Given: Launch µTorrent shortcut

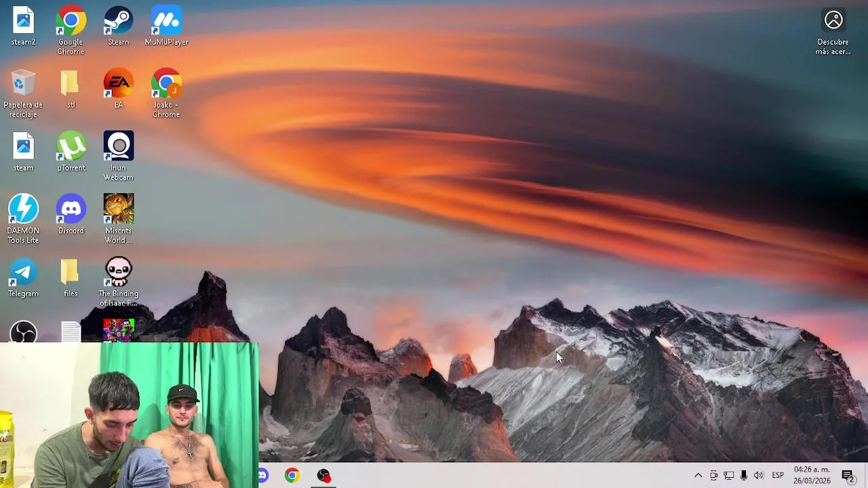Looking at the screenshot, I should pos(71,152).
